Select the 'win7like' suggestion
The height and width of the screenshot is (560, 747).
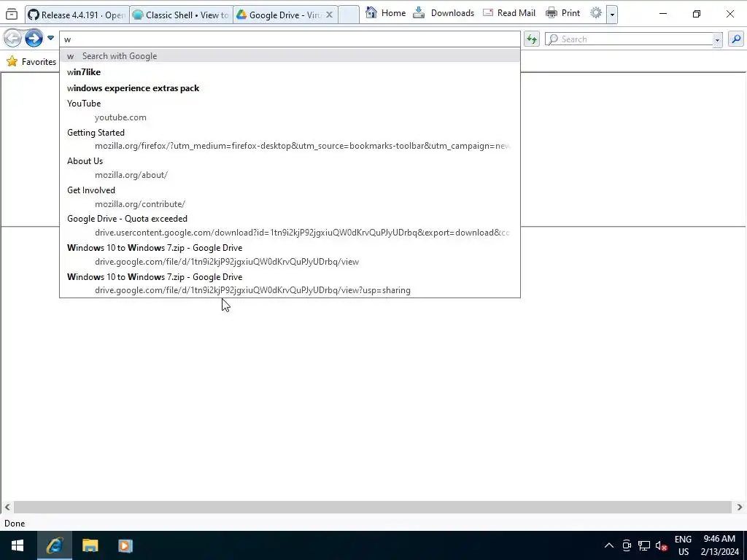pyautogui.click(x=290, y=72)
